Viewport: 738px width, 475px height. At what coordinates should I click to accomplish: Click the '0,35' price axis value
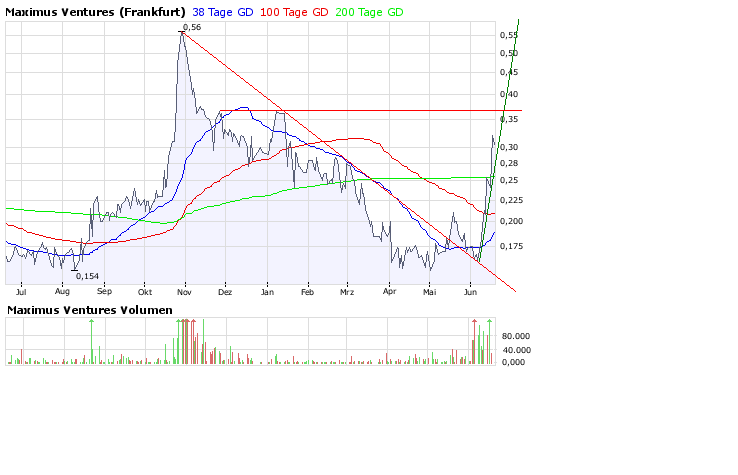(509, 120)
